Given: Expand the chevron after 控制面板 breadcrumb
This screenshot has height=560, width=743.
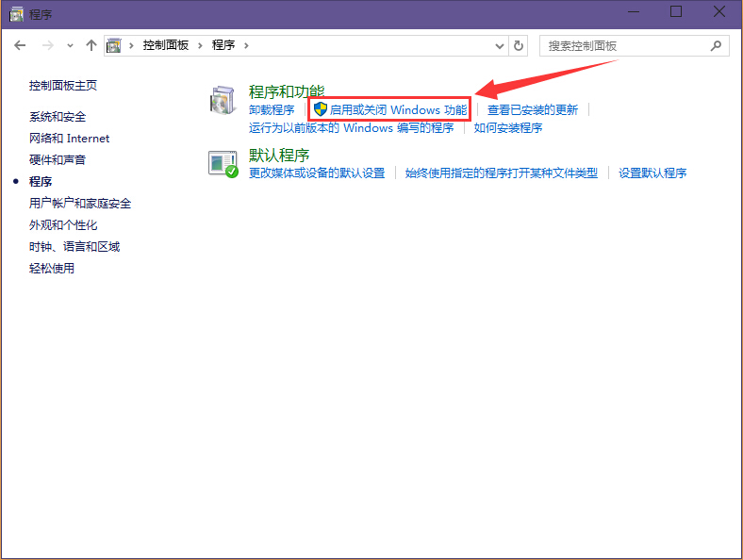Looking at the screenshot, I should click(x=199, y=45).
